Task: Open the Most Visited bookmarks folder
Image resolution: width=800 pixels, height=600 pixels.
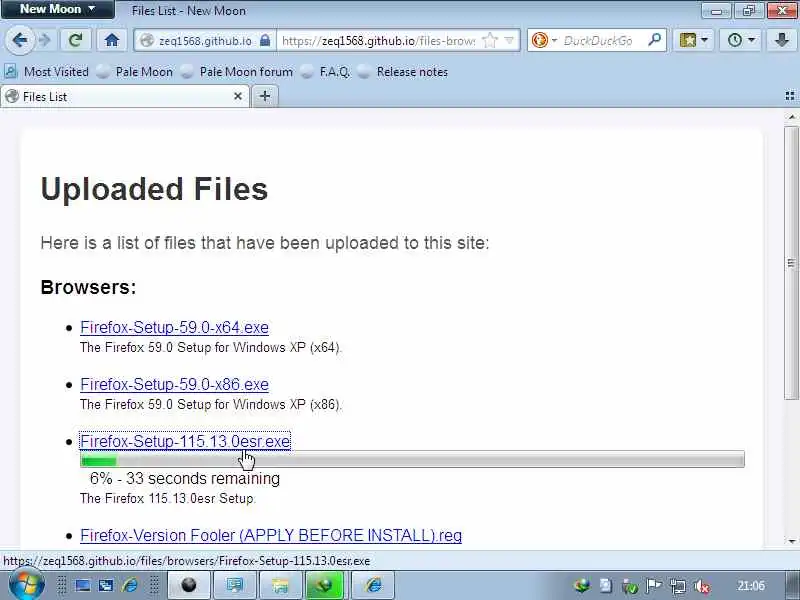Action: [x=47, y=72]
